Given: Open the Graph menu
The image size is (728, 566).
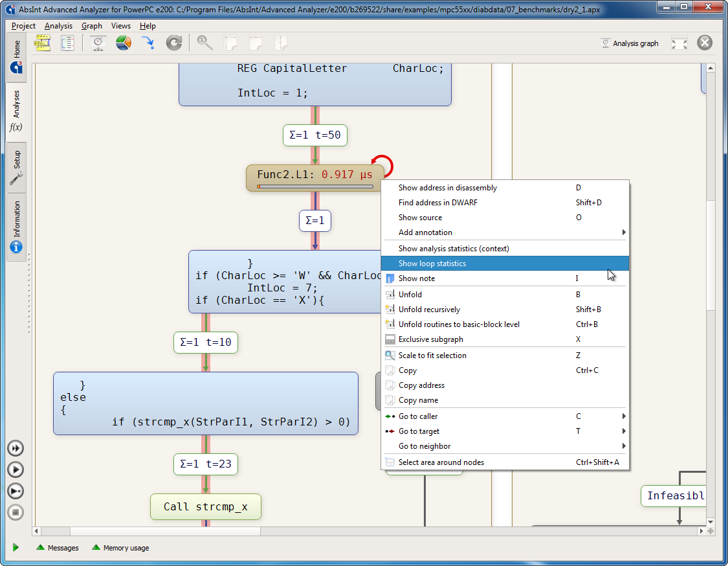Looking at the screenshot, I should coord(91,26).
